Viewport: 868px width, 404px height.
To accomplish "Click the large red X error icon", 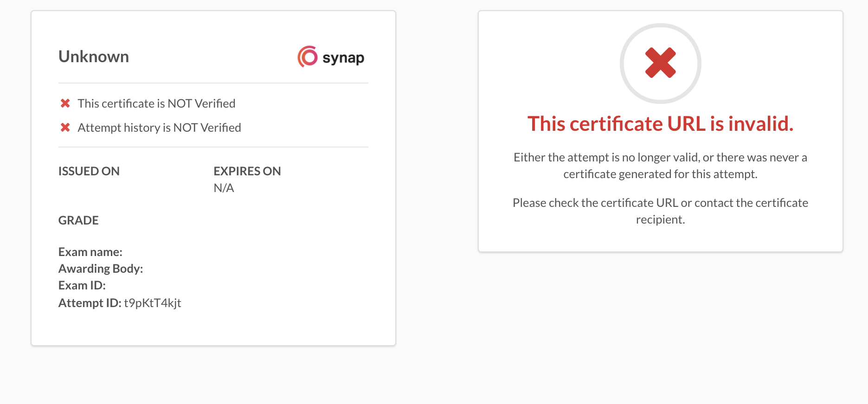I will coord(661,63).
